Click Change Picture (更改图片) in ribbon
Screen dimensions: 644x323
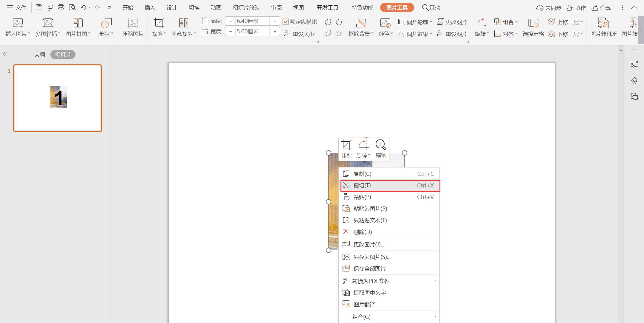[x=452, y=22]
